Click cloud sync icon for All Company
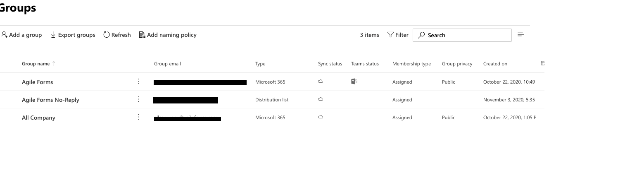 point(321,117)
